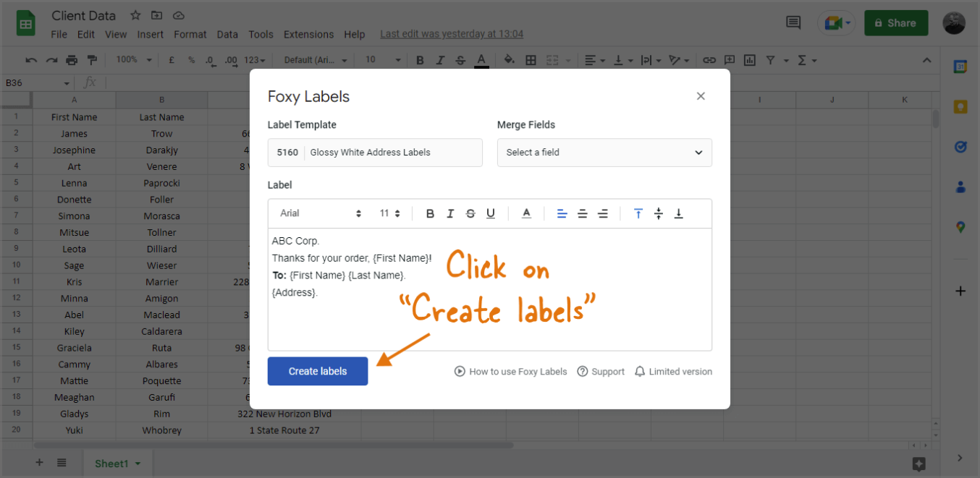Set label vertical align bottom
This screenshot has width=980, height=478.
click(x=679, y=213)
